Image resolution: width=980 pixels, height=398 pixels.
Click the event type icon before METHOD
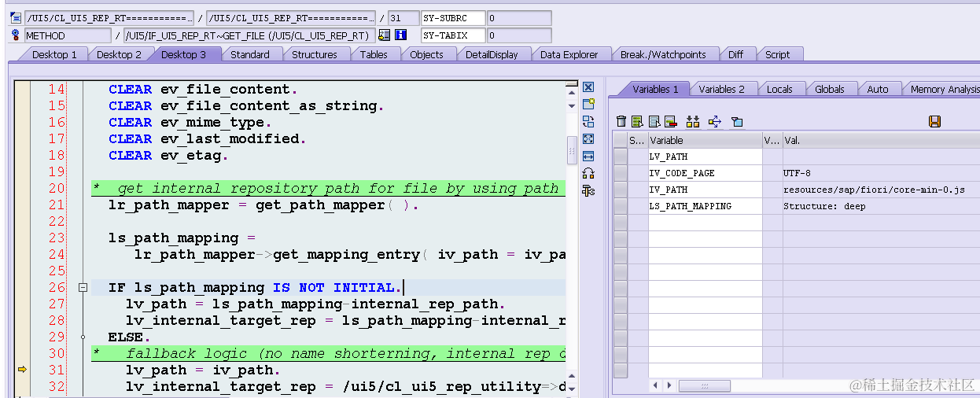click(x=15, y=35)
